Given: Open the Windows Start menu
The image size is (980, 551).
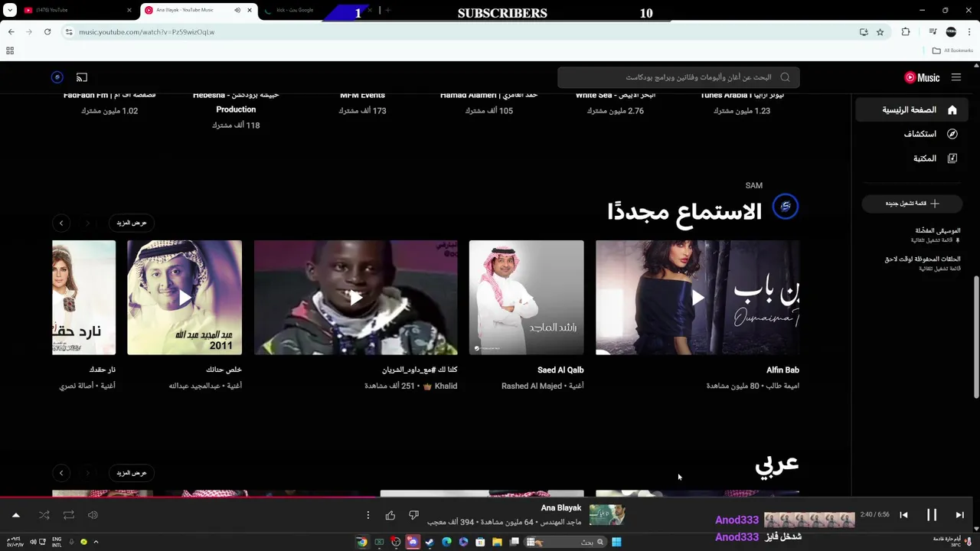Looking at the screenshot, I should (616, 542).
